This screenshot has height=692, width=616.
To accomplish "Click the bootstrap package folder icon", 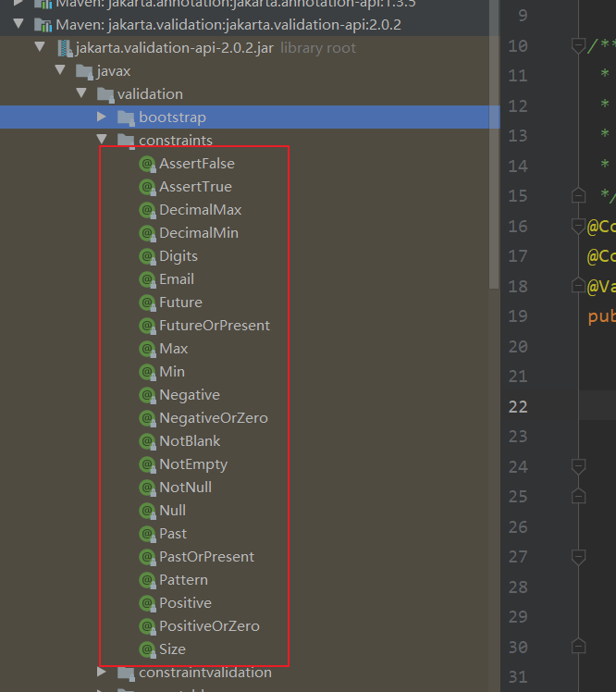I will tap(126, 117).
